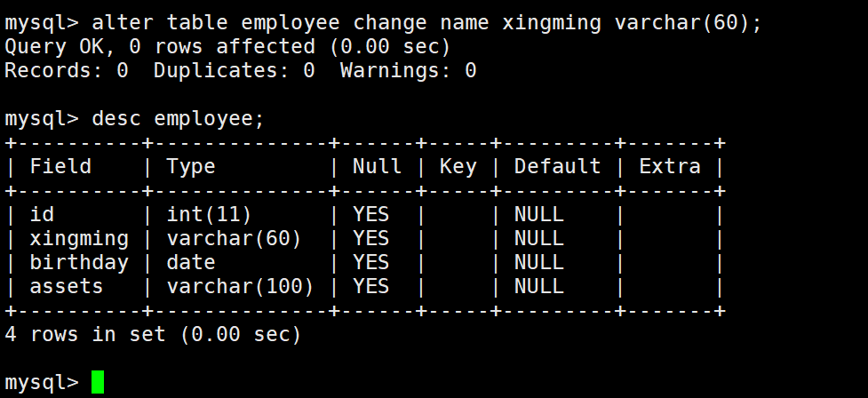This screenshot has width=868, height=398.
Task: Click NULL default in birthday row
Action: click(x=539, y=262)
